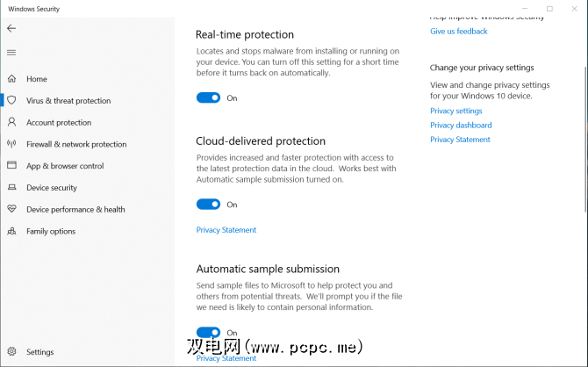This screenshot has width=588, height=367.
Task: Expand the hamburger navigation menu
Action: (x=11, y=52)
